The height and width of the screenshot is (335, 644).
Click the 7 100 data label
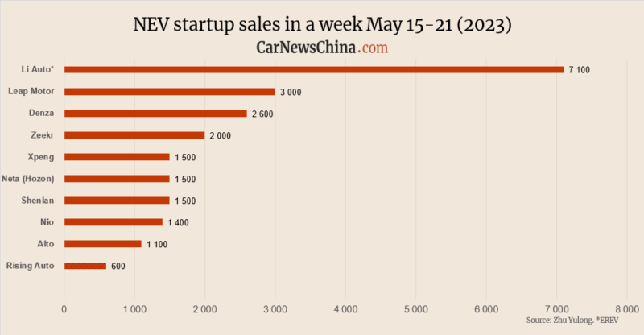click(x=579, y=70)
